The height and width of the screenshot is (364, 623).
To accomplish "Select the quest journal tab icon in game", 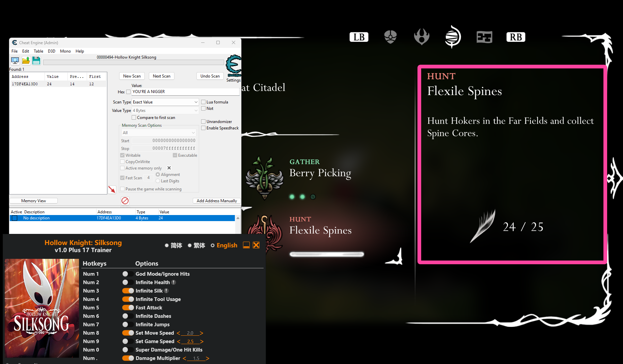I will [x=453, y=37].
